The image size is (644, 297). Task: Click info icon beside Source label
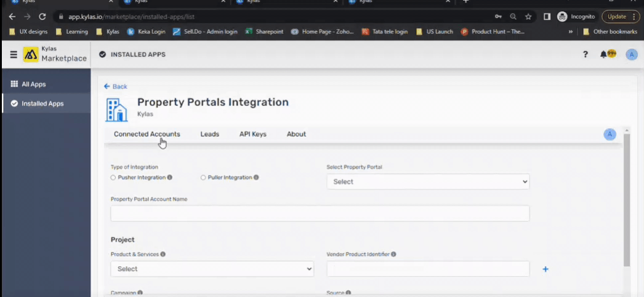[x=348, y=293]
